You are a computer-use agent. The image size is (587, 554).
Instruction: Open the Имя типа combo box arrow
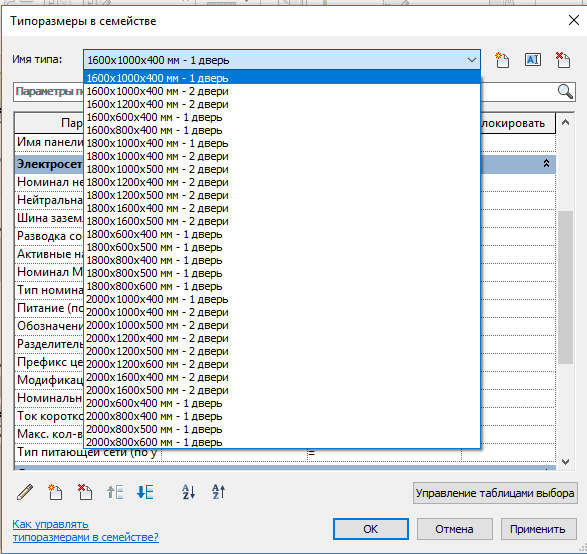pos(472,60)
